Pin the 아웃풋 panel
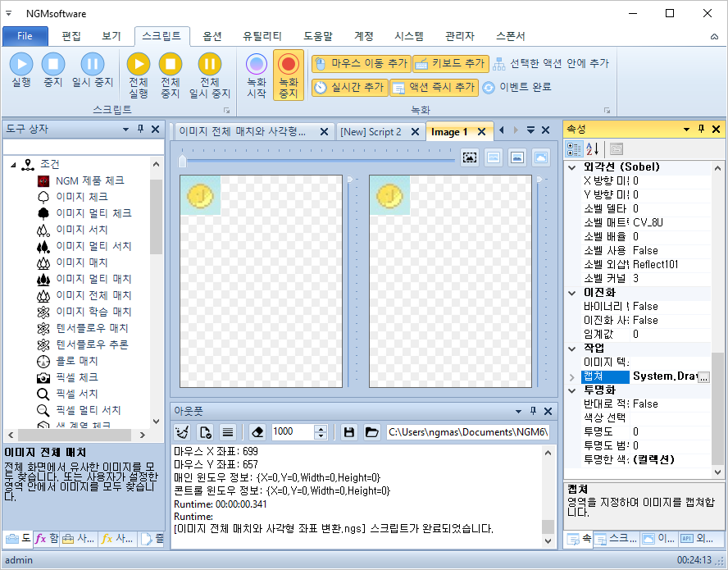This screenshot has width=728, height=570. point(533,411)
